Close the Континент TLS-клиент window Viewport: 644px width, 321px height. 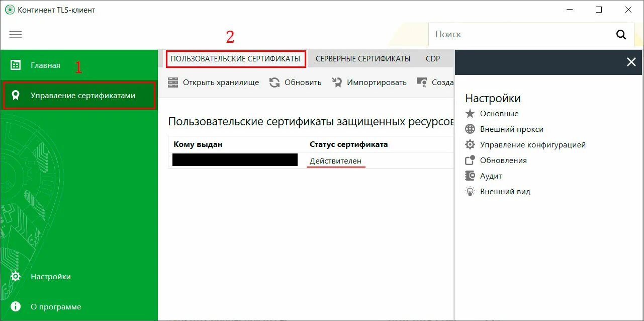[628, 10]
